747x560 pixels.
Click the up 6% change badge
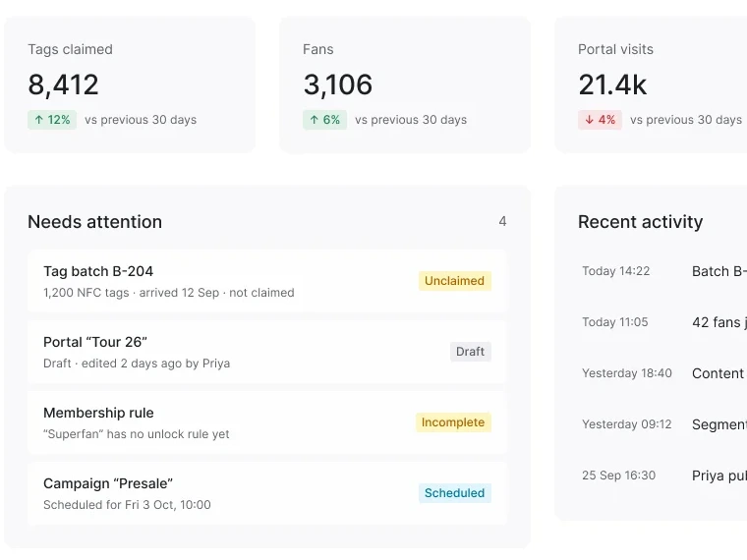[x=325, y=120]
